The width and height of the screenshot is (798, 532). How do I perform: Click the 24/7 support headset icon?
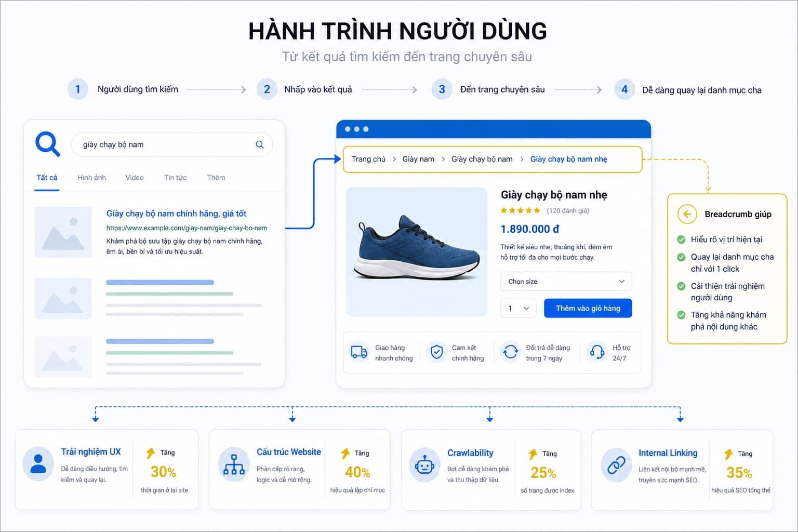[x=597, y=352]
